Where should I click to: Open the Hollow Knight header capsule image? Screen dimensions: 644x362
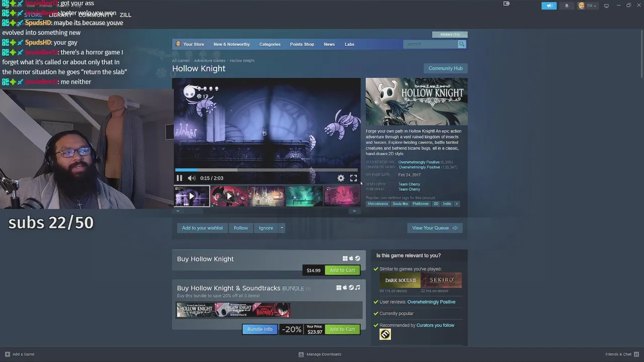click(x=417, y=101)
